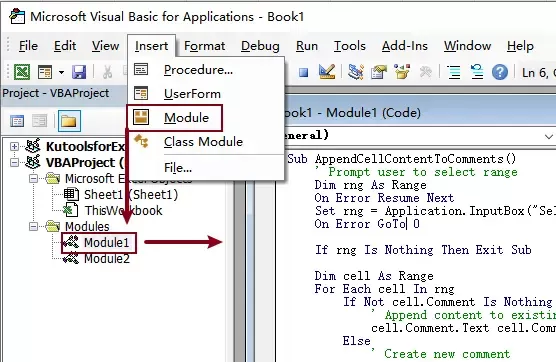Collapse the VBAProject tree node
The width and height of the screenshot is (556, 362).
[14, 162]
